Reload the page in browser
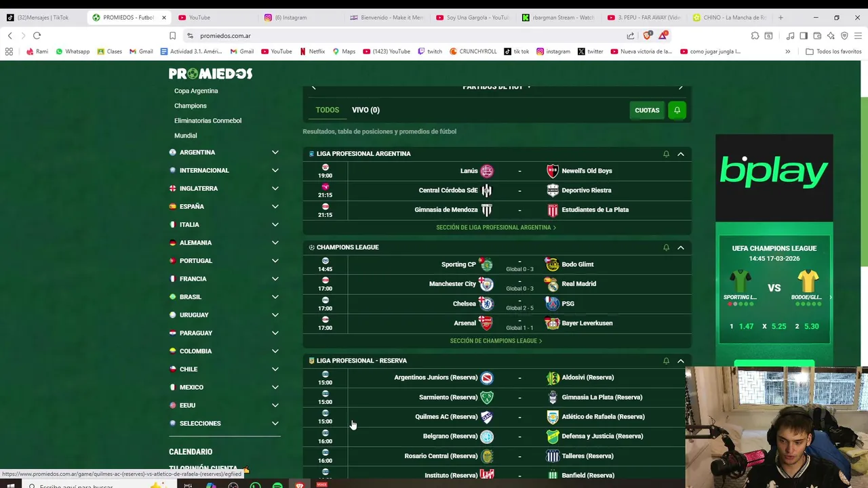Screen dimensions: 868x488 tap(37, 36)
